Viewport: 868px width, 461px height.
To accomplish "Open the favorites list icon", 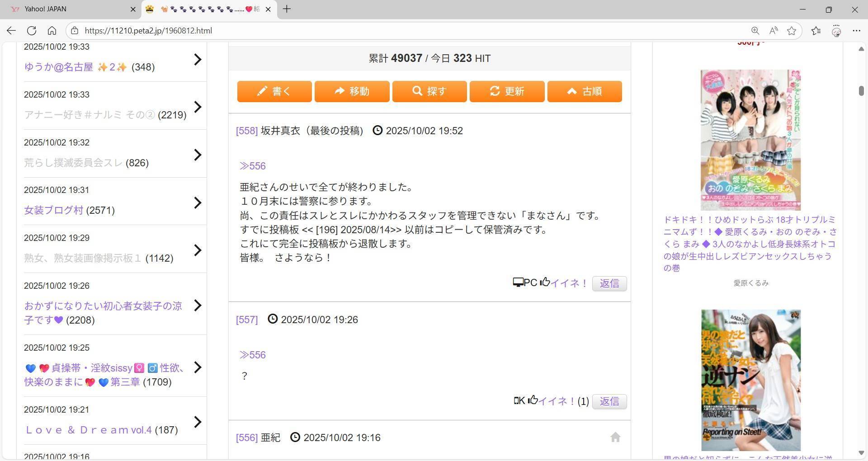I will 816,31.
